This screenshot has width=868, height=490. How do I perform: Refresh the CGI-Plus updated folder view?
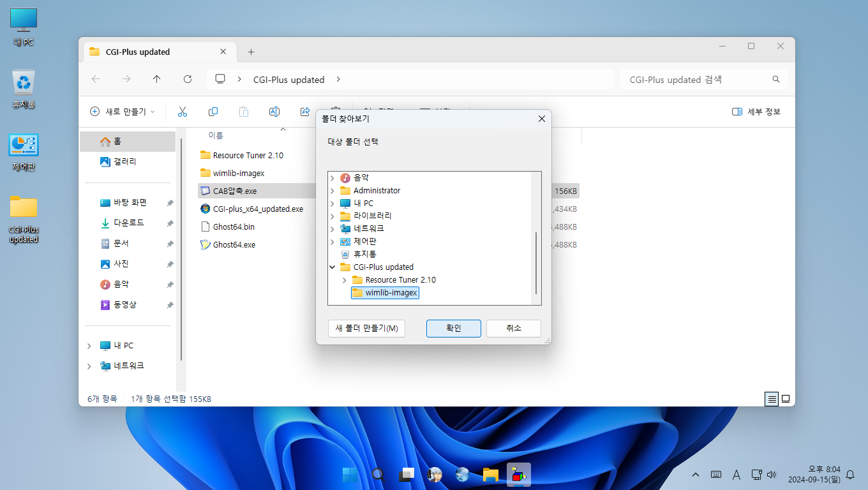click(188, 79)
